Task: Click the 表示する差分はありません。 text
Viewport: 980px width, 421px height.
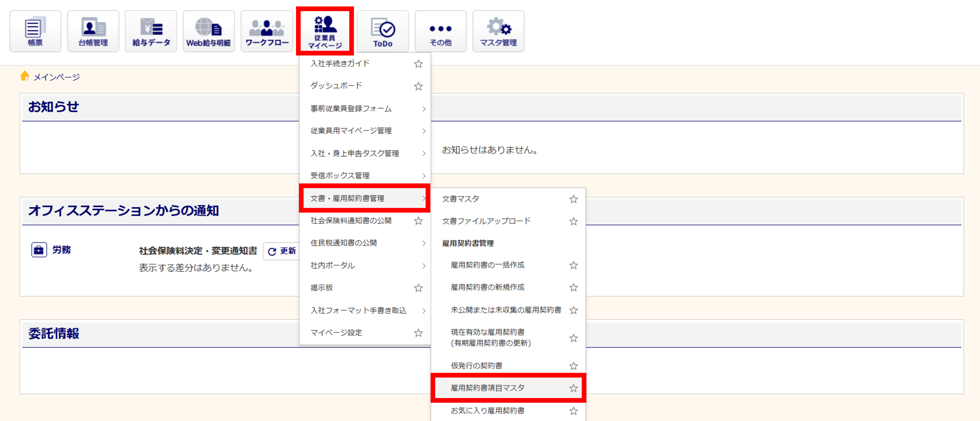Action: pos(196,268)
